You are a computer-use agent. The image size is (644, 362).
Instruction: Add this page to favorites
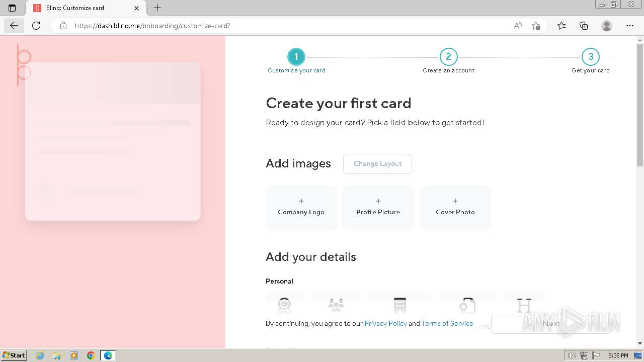[536, 26]
